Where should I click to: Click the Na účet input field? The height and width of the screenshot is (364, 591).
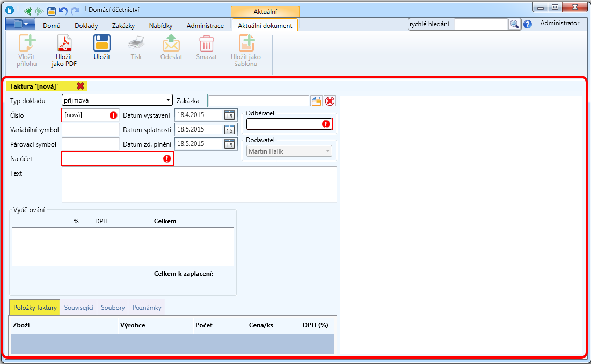coord(117,159)
